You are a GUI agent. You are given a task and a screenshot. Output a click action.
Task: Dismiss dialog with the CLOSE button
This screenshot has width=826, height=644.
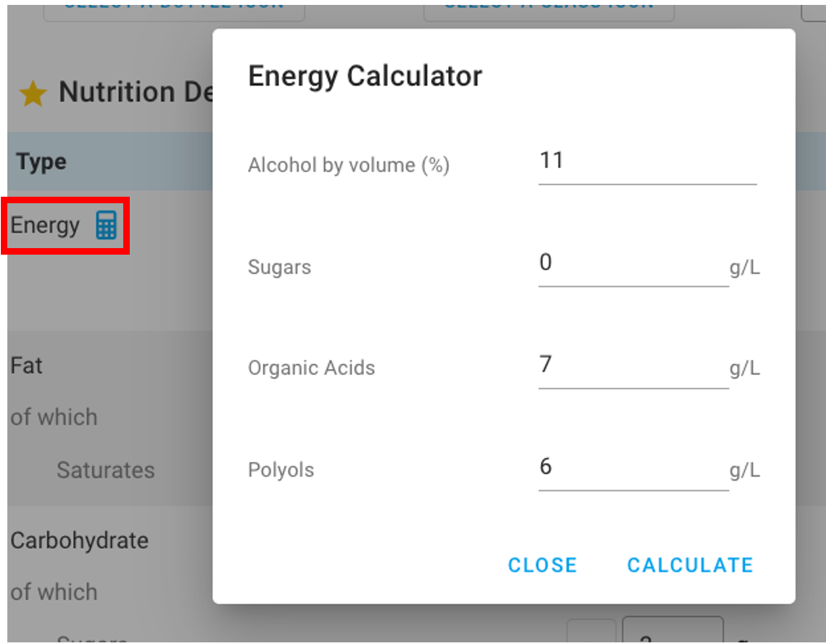pos(542,565)
